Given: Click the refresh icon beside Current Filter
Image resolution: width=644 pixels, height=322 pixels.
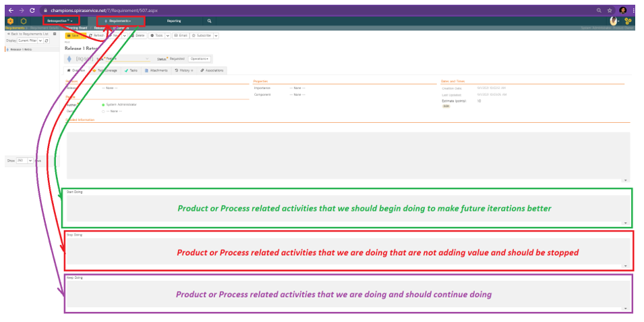Looking at the screenshot, I should pos(47,41).
